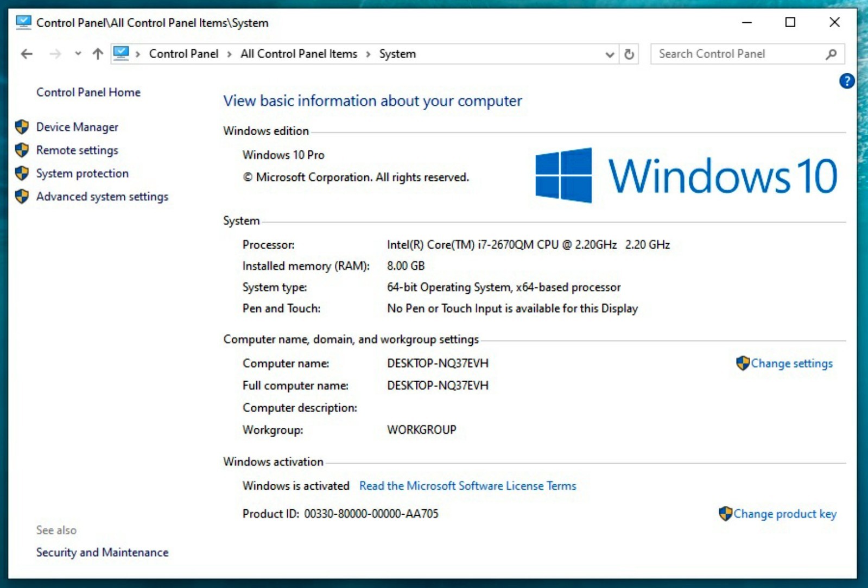Select Control Panel in the breadcrumb
The height and width of the screenshot is (588, 868).
point(183,54)
